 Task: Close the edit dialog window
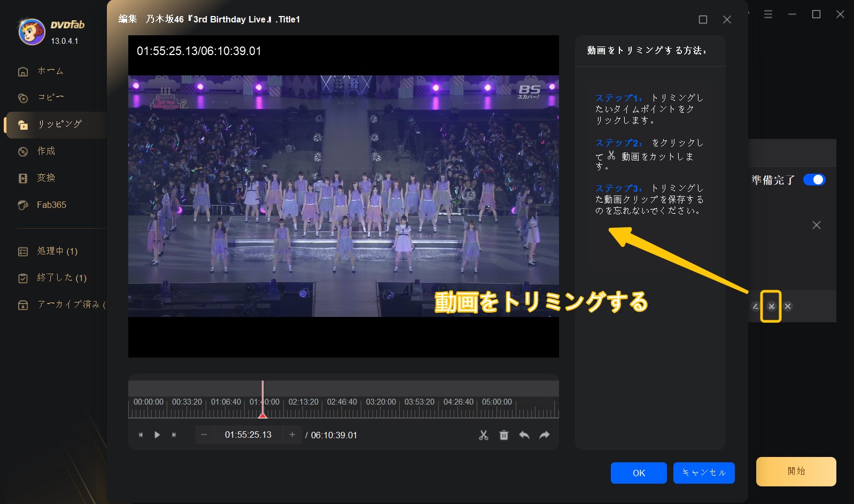click(x=727, y=20)
